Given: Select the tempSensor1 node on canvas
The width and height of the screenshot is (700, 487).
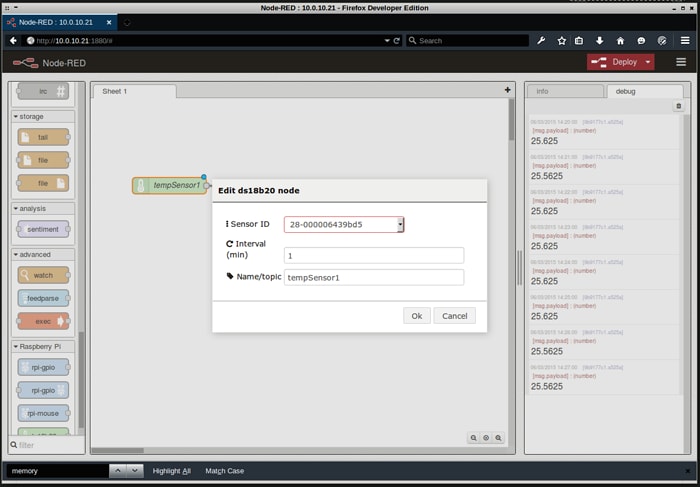Looking at the screenshot, I should [170, 185].
